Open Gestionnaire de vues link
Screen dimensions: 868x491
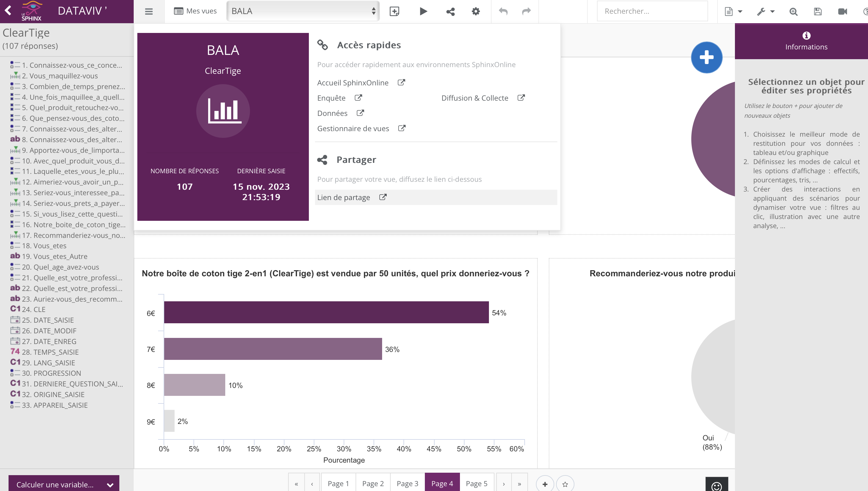(x=361, y=128)
